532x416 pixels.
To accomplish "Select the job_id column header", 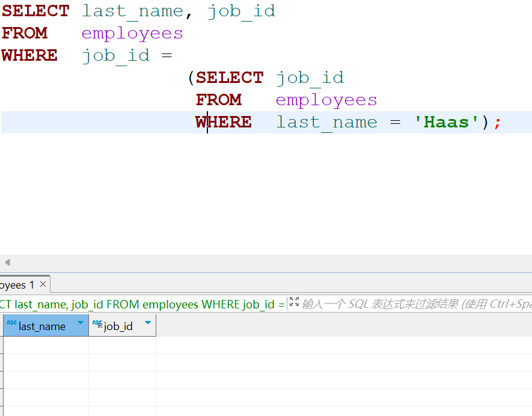I will [118, 326].
